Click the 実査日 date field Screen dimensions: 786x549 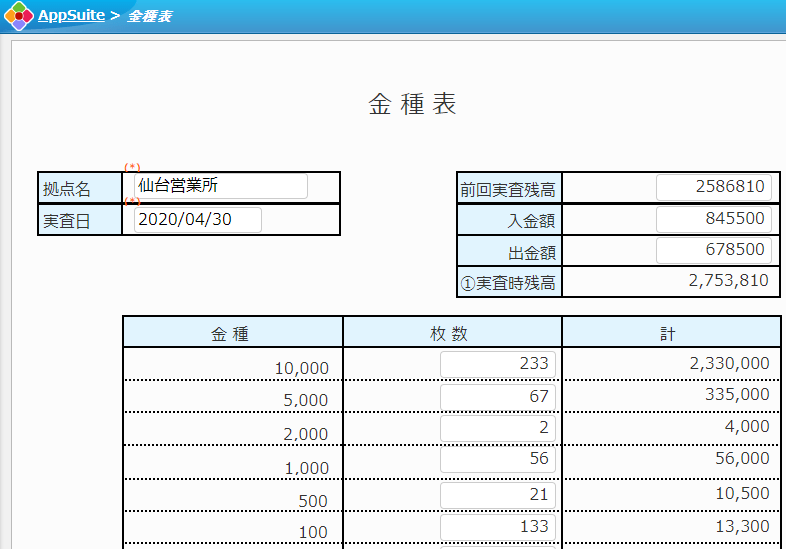point(197,220)
